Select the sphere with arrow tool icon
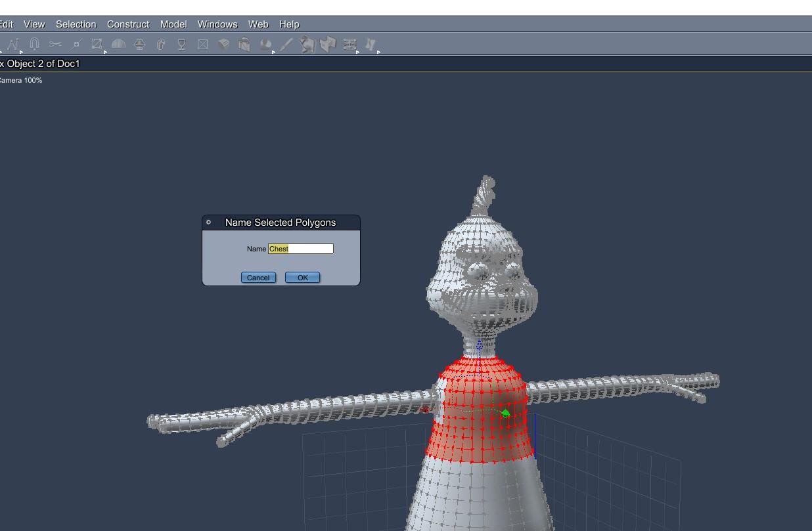Screen dimensions: 812x531 point(265,44)
